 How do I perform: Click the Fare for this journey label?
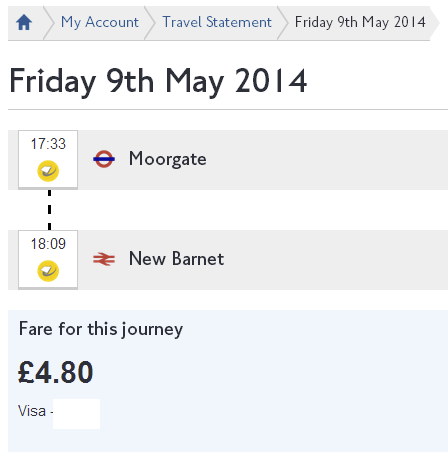coord(101,329)
